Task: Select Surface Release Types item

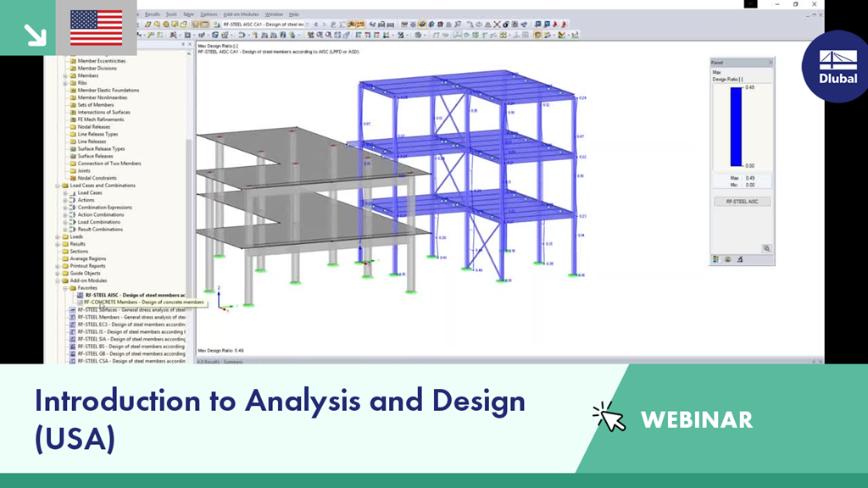Action: (x=101, y=149)
